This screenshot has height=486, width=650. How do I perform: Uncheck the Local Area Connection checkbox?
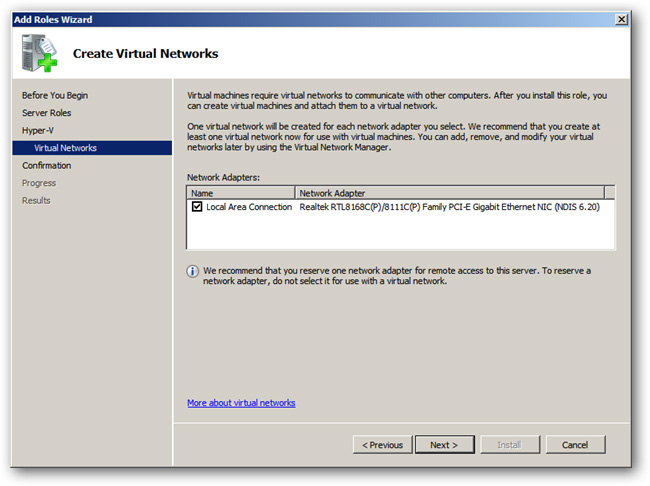[x=197, y=207]
